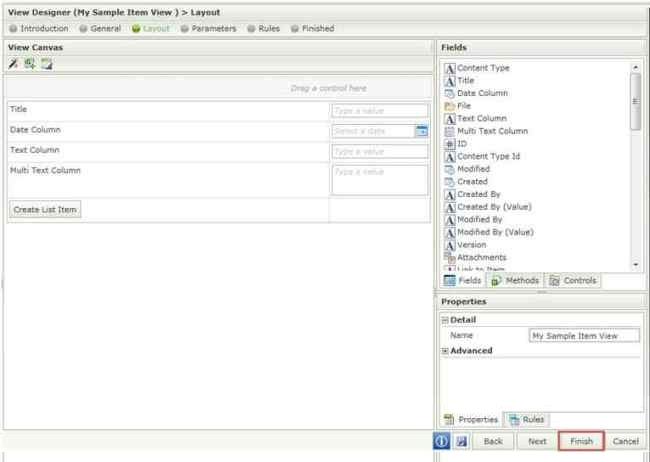Click the Title value input field
This screenshot has width=650, height=462.
380,111
